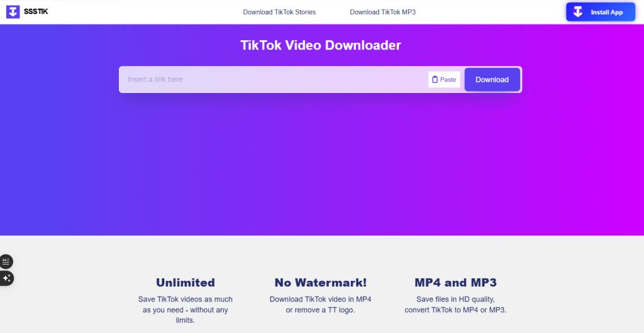The image size is (644, 333).
Task: Click the SSSTIK brand name text
Action: click(36, 12)
